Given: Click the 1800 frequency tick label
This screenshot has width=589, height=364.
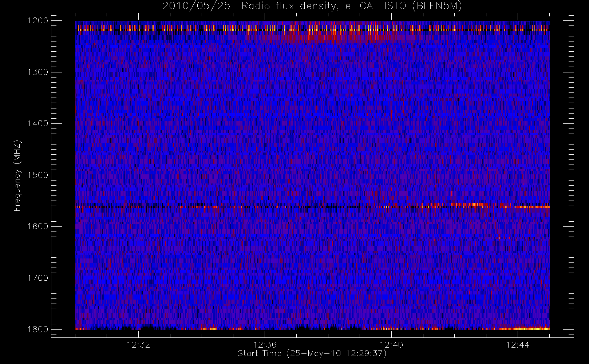Looking at the screenshot, I should click(x=38, y=329).
